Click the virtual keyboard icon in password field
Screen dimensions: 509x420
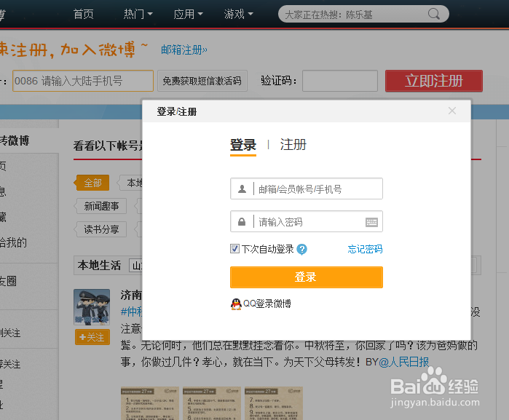click(371, 222)
